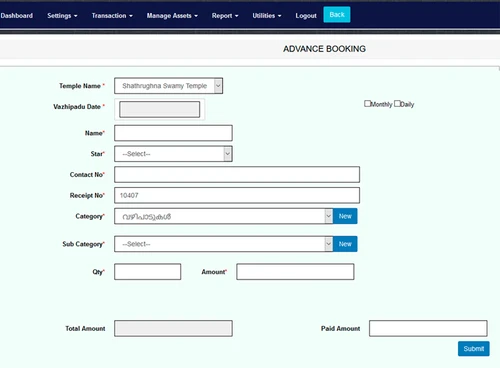This screenshot has height=368, width=500.
Task: Open the Utilities menu
Action: (x=267, y=16)
